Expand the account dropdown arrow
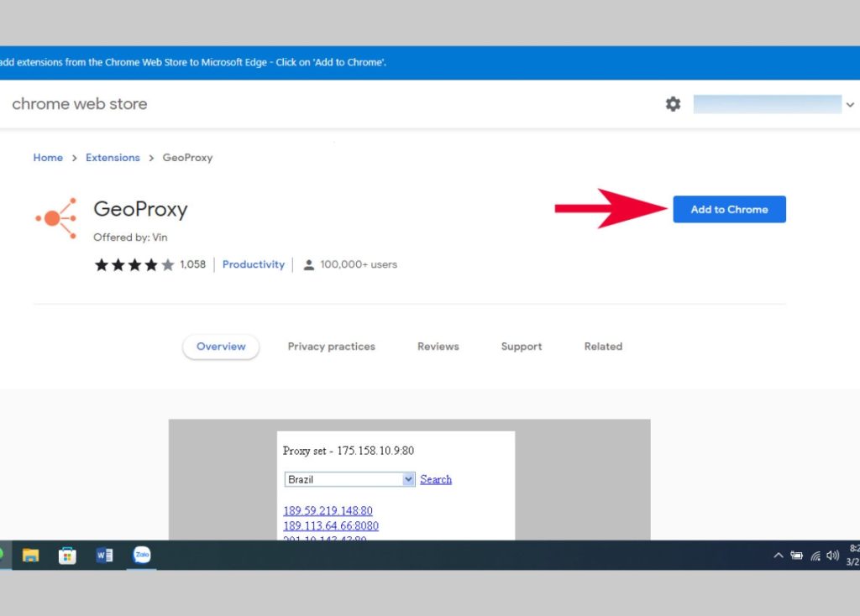The width and height of the screenshot is (860, 616). pyautogui.click(x=850, y=104)
